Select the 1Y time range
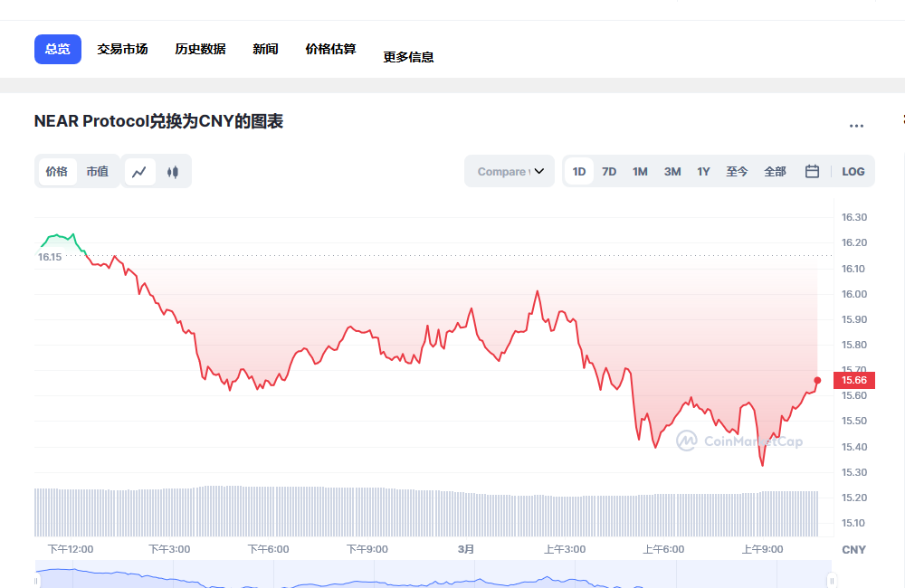This screenshot has width=905, height=588. point(703,171)
